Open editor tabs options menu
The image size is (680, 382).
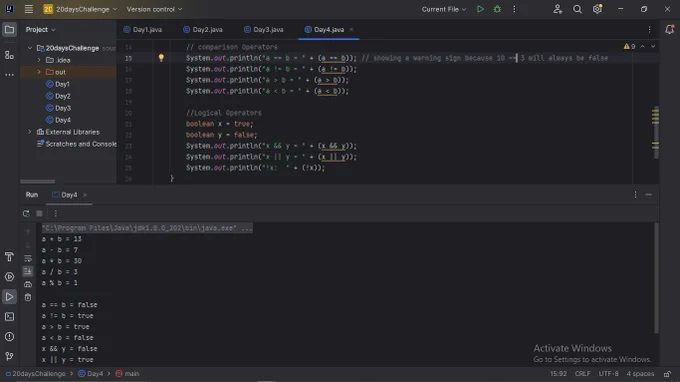pyautogui.click(x=649, y=29)
